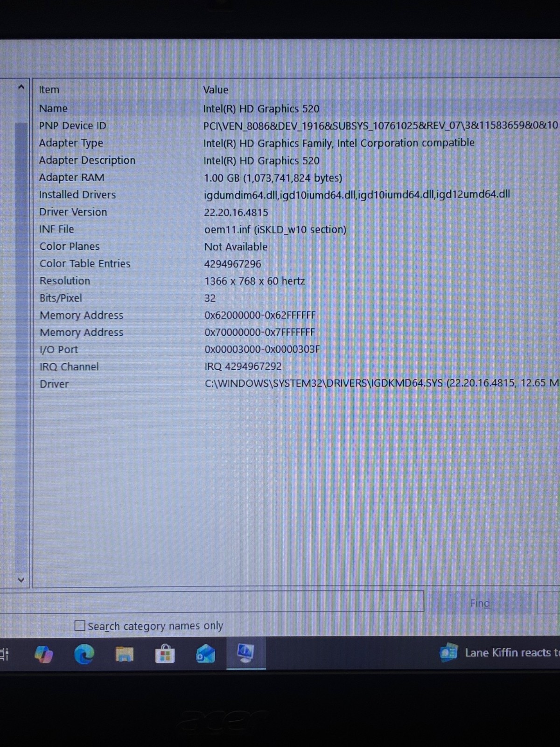Open Microsoft Store taskbar icon
560x747 pixels.
coord(165,654)
